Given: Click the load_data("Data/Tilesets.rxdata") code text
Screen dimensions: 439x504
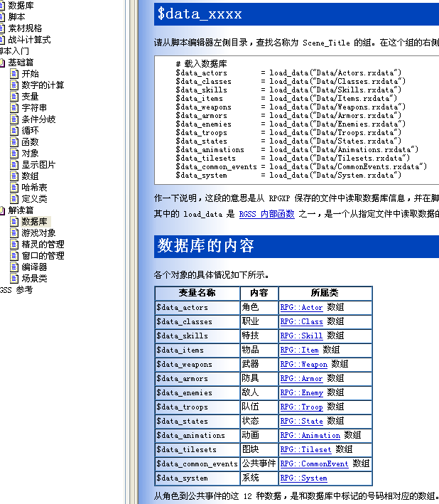Looking at the screenshot, I should coord(340,158).
